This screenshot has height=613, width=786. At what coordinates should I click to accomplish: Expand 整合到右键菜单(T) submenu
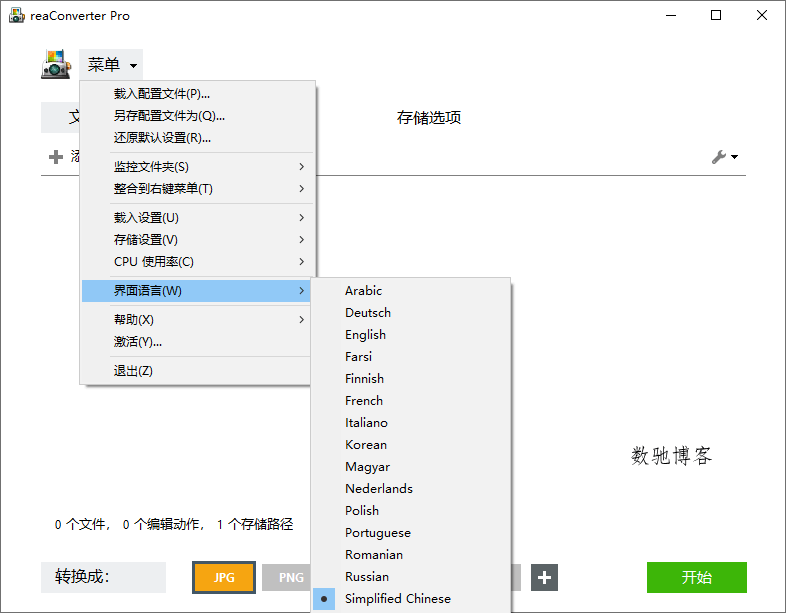pyautogui.click(x=198, y=188)
